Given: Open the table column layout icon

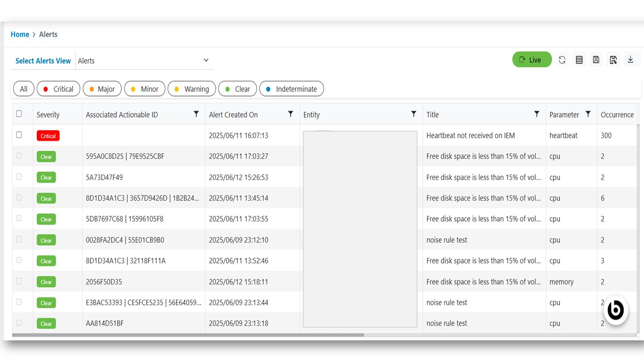Looking at the screenshot, I should 579,60.
